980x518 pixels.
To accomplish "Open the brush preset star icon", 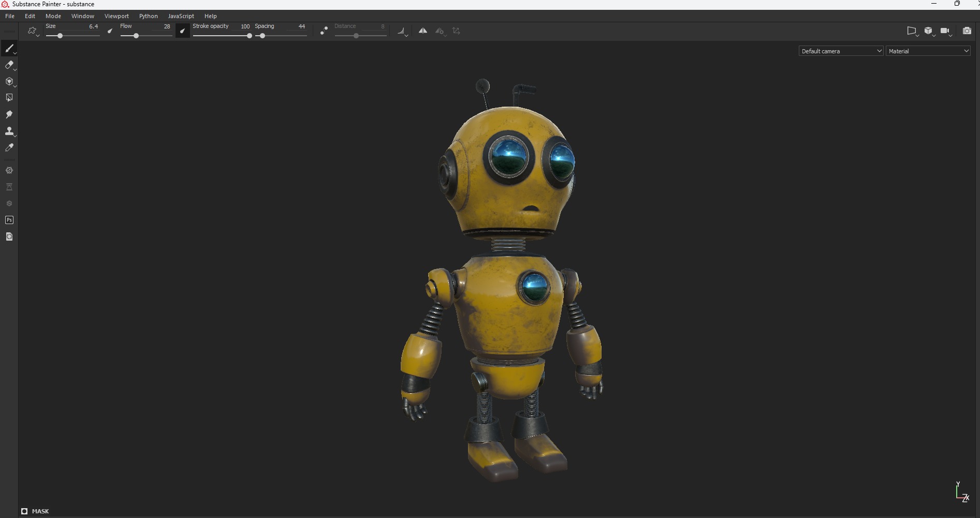I will coord(32,31).
